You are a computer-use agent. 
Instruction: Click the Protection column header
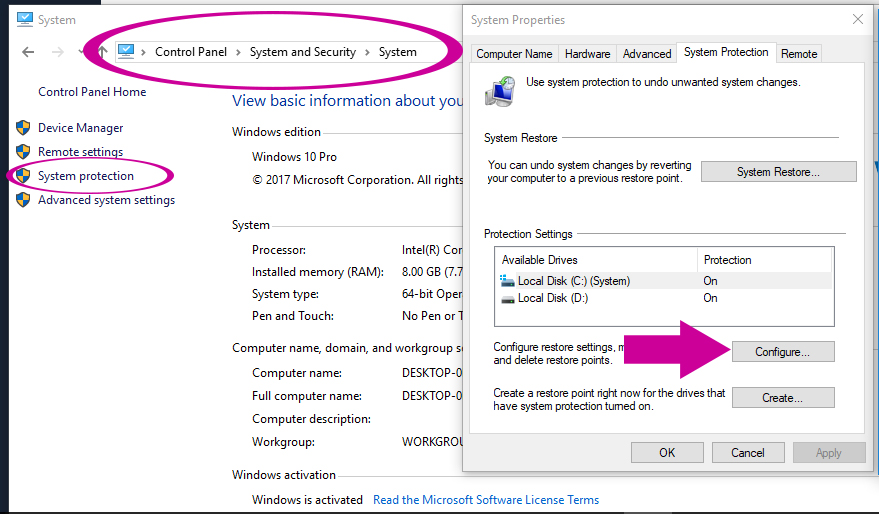click(764, 260)
